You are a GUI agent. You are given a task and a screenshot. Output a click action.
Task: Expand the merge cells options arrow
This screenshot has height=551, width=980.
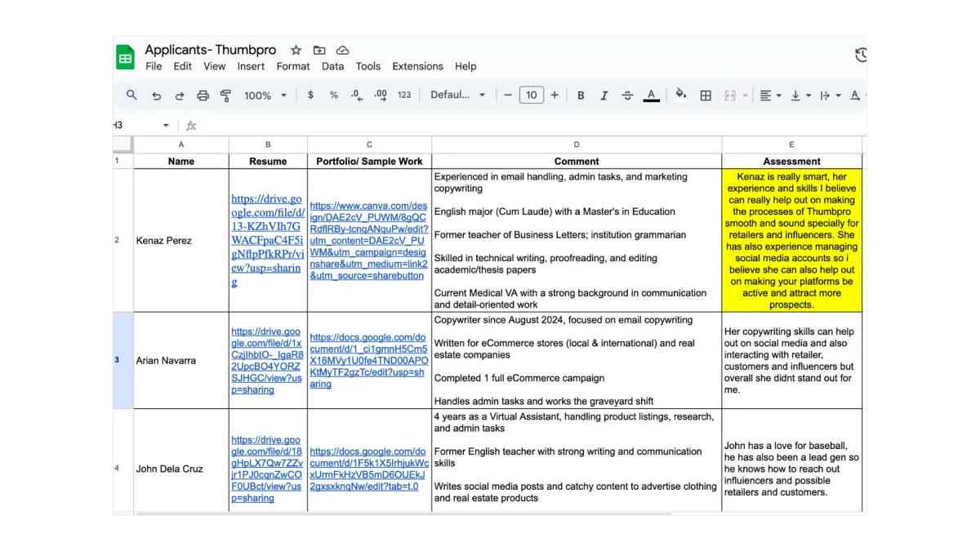tap(746, 96)
